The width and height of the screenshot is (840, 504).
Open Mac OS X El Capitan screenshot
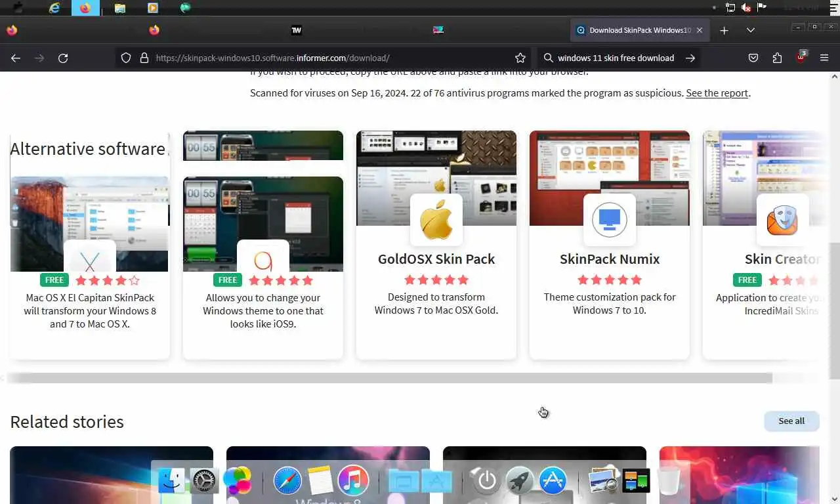(x=90, y=224)
